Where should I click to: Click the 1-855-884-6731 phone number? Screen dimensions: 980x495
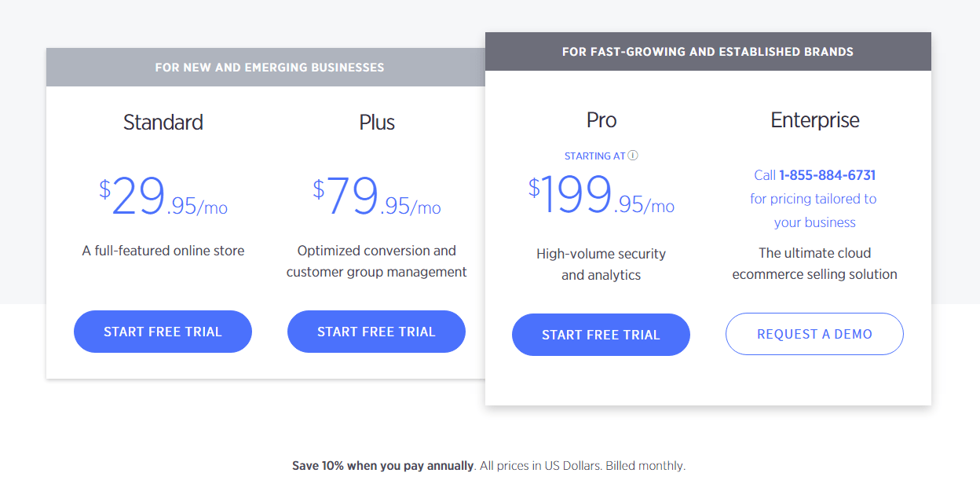tap(827, 175)
